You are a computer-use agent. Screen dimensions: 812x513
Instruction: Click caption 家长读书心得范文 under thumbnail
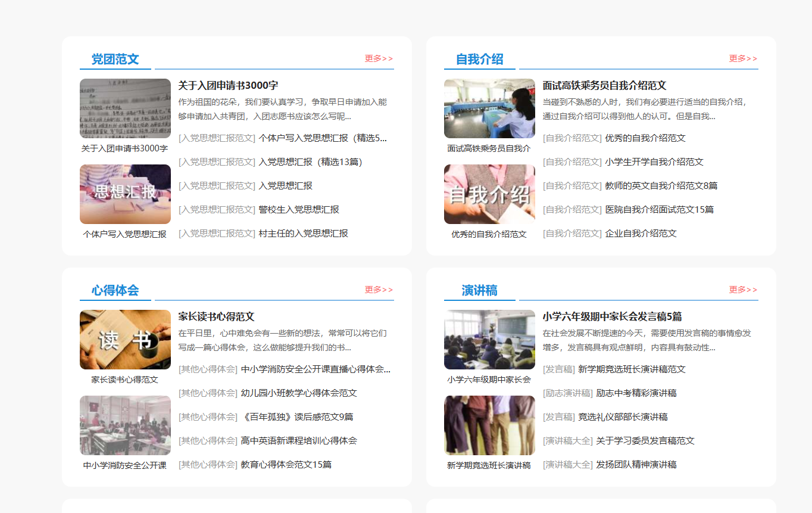(124, 380)
